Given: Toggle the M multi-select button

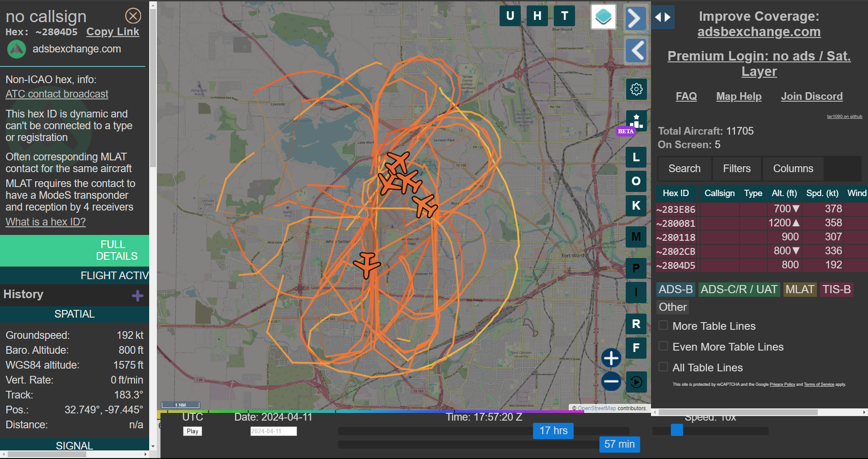Looking at the screenshot, I should tap(636, 237).
